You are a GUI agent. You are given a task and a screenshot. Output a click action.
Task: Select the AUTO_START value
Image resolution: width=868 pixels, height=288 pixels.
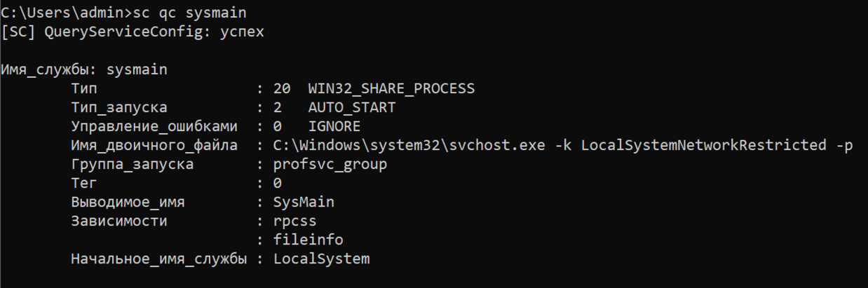coord(351,108)
